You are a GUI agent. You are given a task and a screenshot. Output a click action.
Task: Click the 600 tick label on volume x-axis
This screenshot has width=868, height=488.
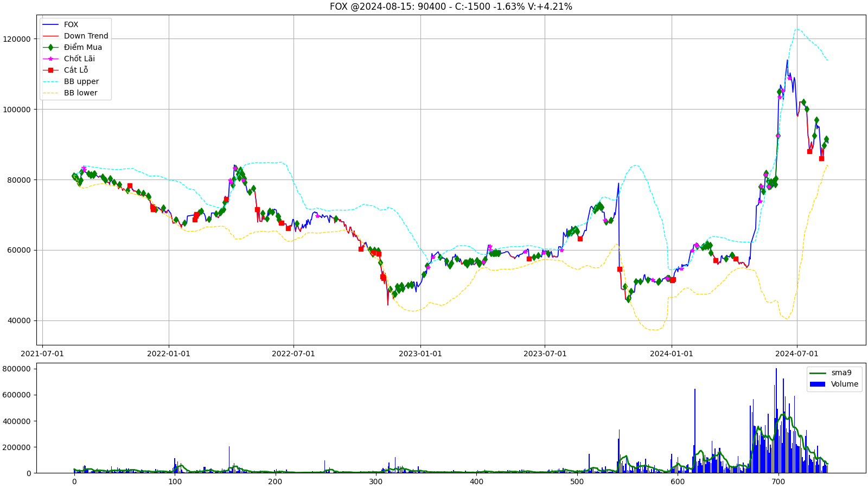point(677,481)
